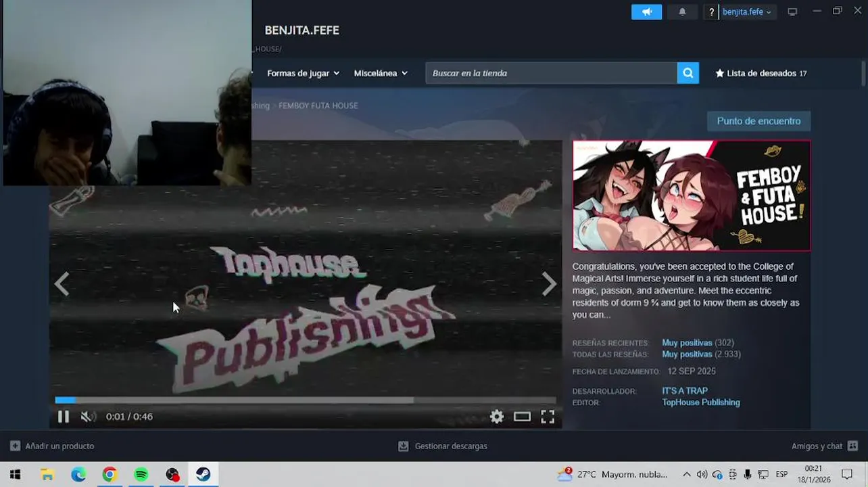
Task: Switch to Big Picture mode monitor icon
Action: (792, 11)
